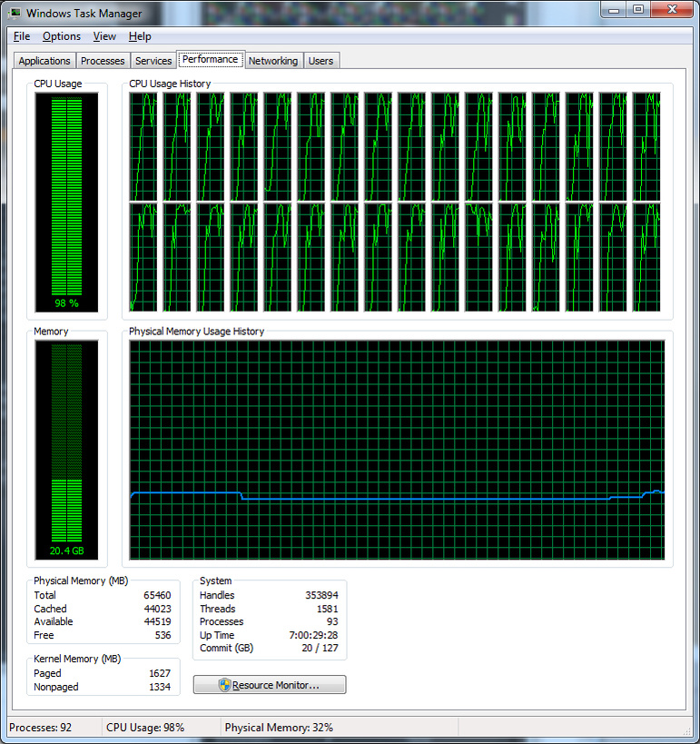Switch to the Users tab

coord(320,61)
